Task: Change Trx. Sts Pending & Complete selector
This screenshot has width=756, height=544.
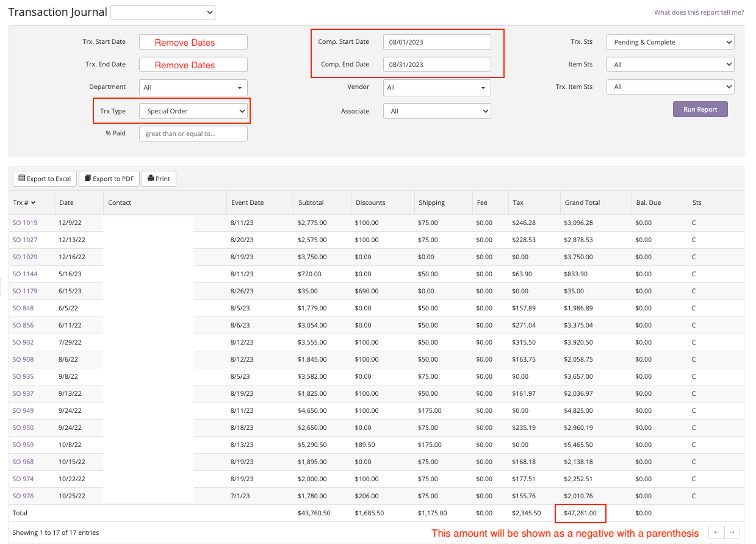Action: tap(670, 42)
